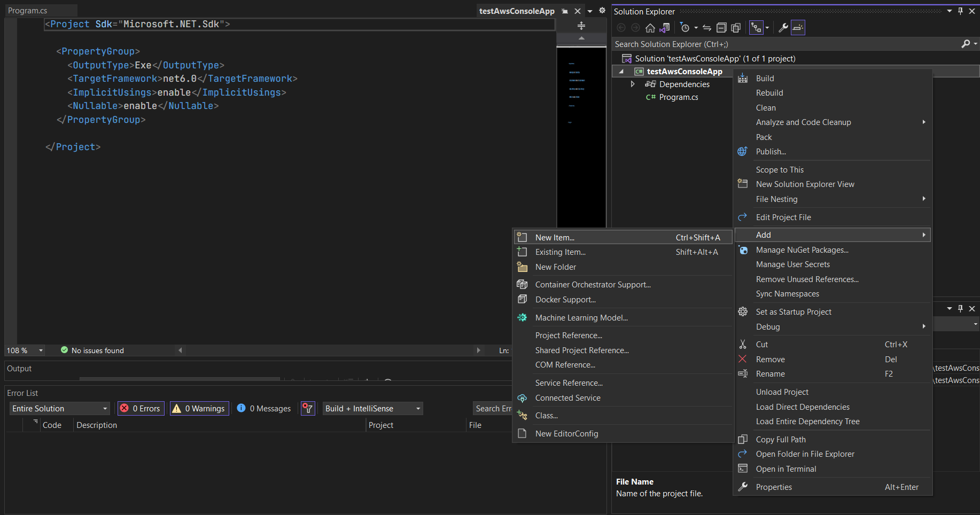Click the Cut scissors icon
Screen dimensions: 980x515
tap(743, 345)
